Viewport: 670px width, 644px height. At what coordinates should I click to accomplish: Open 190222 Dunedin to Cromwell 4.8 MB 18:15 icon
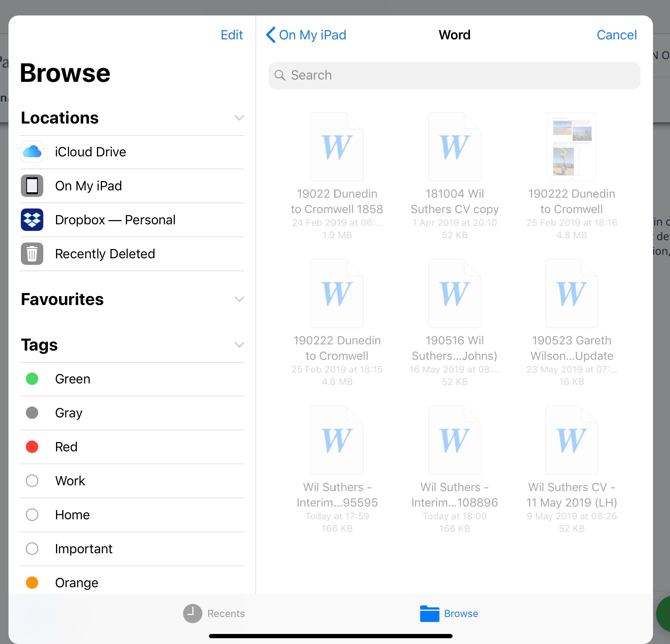point(337,293)
